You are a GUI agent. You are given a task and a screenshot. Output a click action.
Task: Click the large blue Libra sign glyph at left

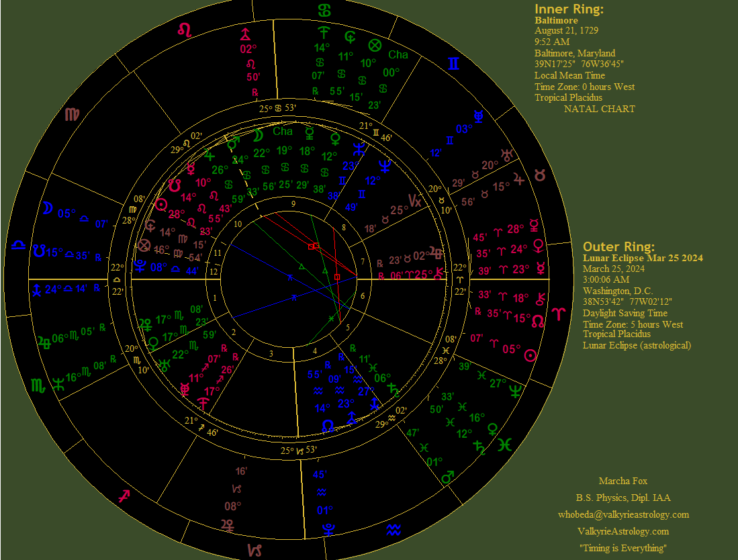(x=19, y=246)
